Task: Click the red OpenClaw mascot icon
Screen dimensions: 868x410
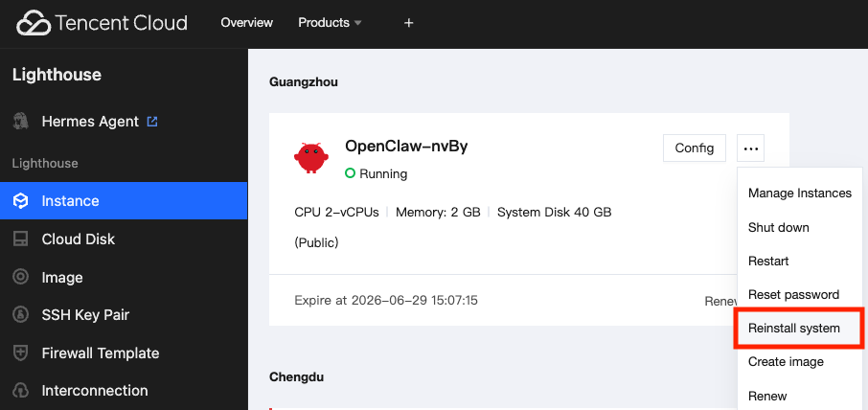Action: click(x=311, y=158)
